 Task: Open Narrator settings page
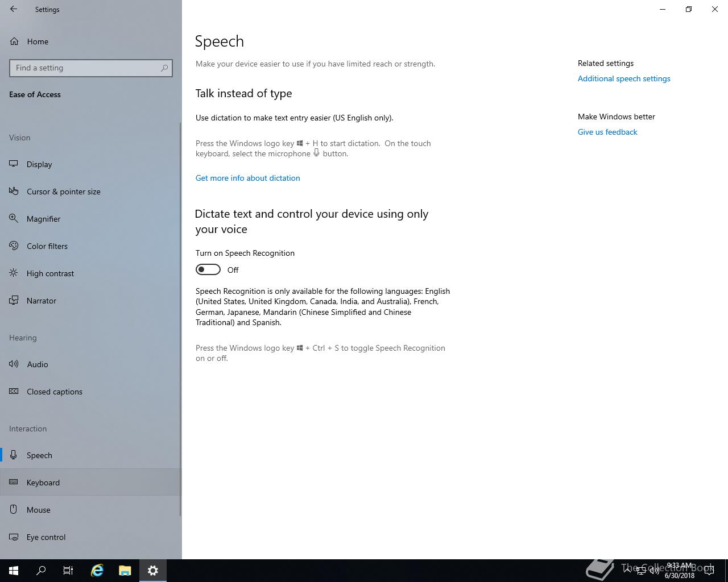(91, 301)
